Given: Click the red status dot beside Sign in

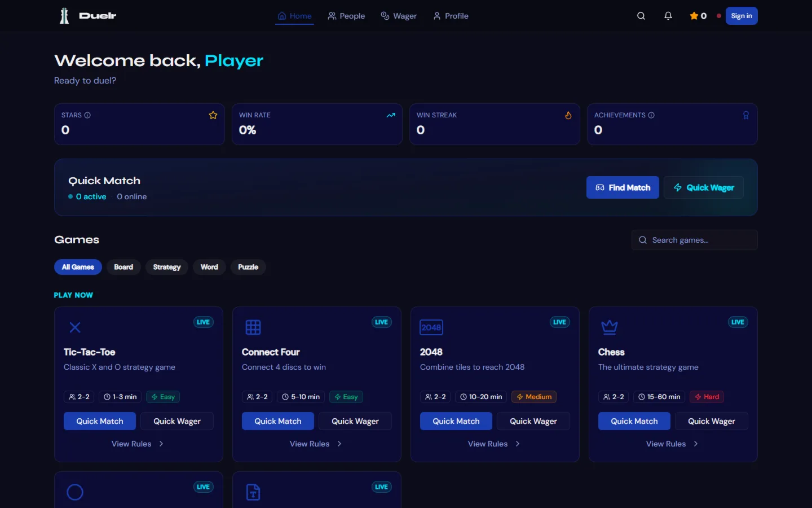Looking at the screenshot, I should [x=718, y=16].
